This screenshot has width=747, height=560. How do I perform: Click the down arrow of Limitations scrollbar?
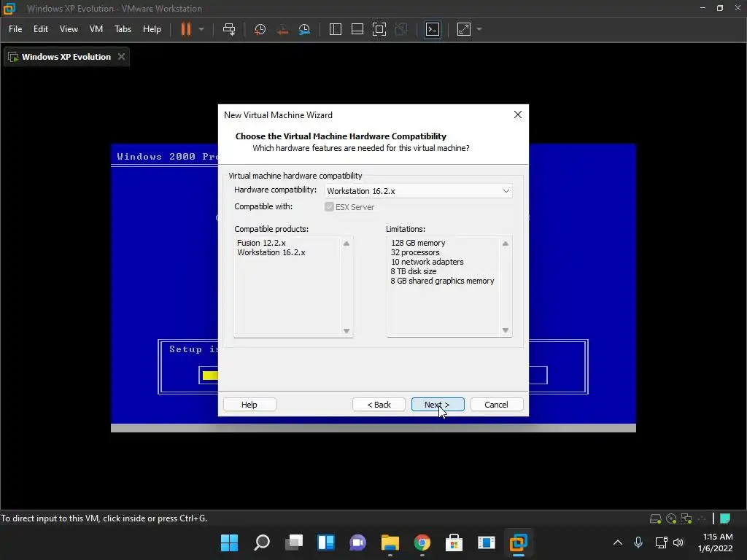(506, 330)
